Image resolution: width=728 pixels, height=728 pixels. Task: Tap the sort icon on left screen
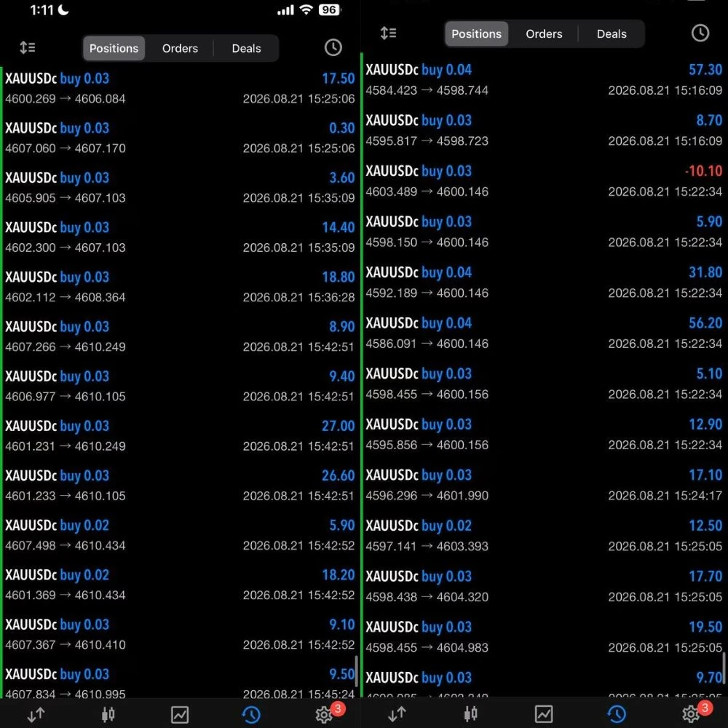(28, 47)
